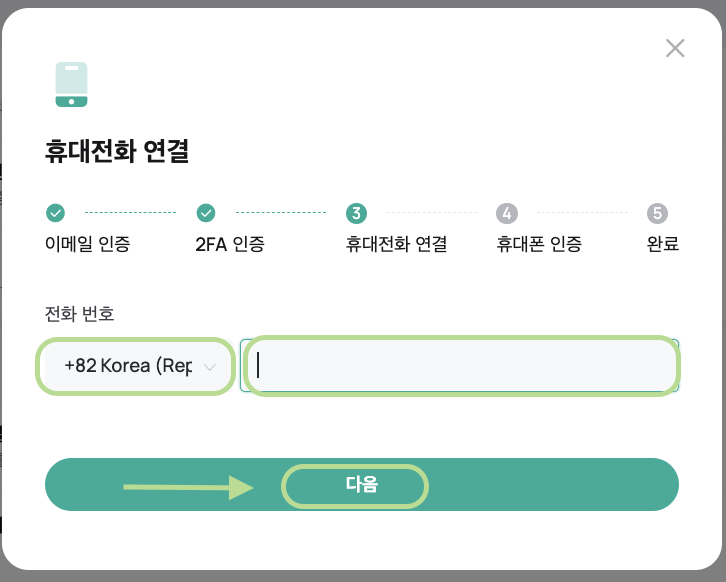Click the checkmark icon for 이메일 인증
This screenshot has height=582, width=726.
point(56,213)
